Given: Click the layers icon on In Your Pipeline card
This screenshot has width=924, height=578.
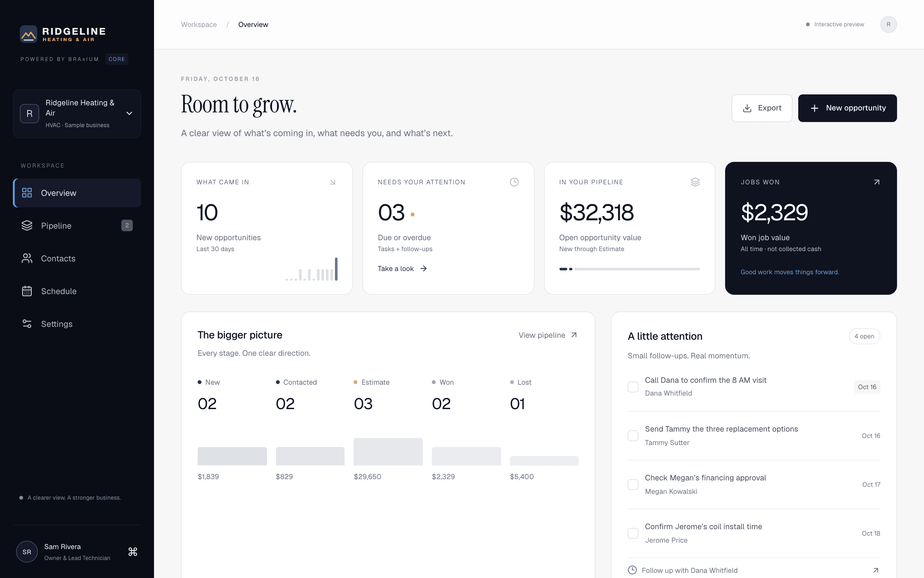Looking at the screenshot, I should pyautogui.click(x=695, y=182).
